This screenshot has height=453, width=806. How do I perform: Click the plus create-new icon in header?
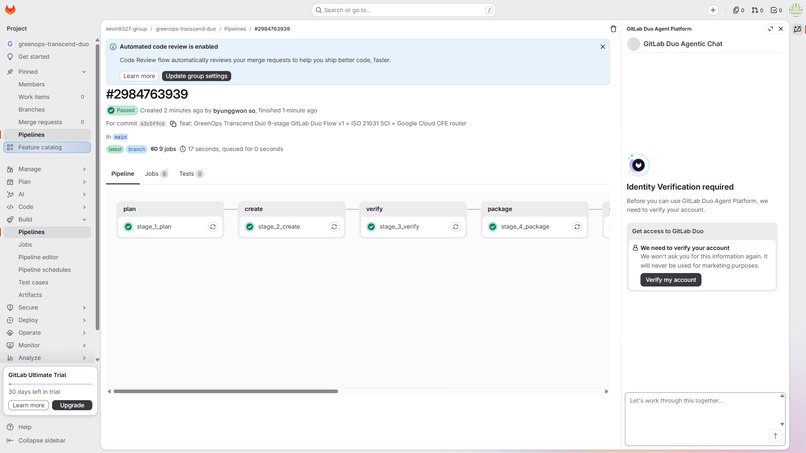713,10
